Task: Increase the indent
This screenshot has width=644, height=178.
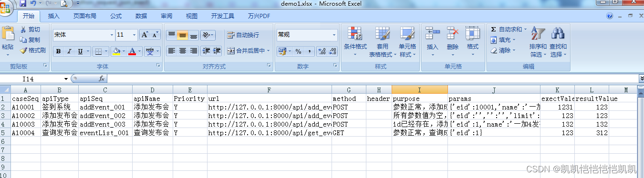Action: click(x=217, y=50)
